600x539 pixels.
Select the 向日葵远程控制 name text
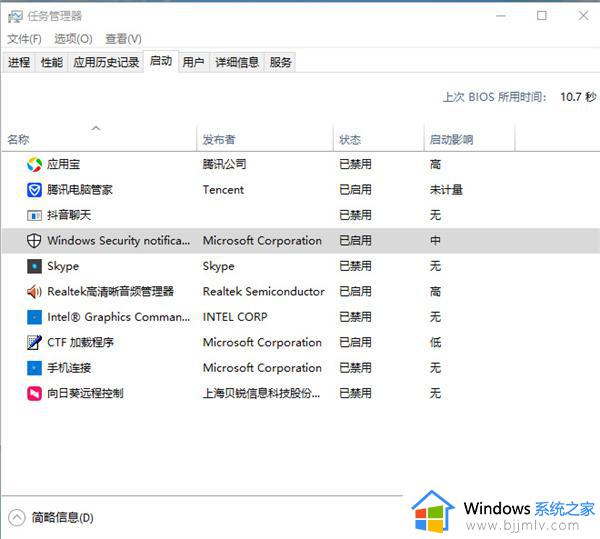pyautogui.click(x=85, y=394)
